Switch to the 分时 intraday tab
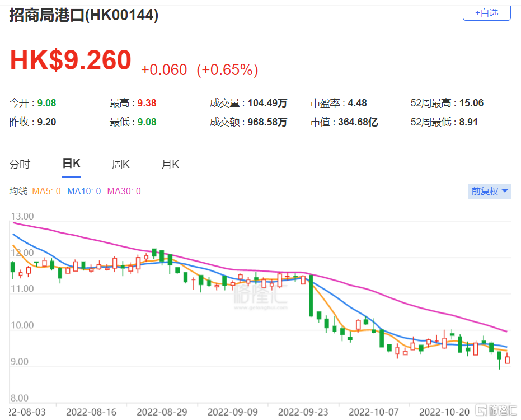Image resolution: width=521 pixels, height=420 pixels. point(20,164)
